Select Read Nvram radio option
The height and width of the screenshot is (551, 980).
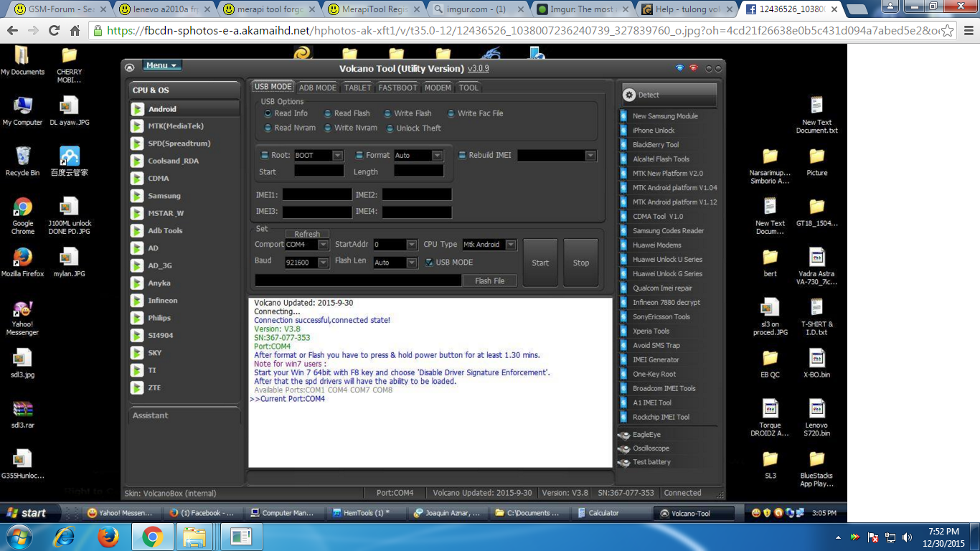268,128
